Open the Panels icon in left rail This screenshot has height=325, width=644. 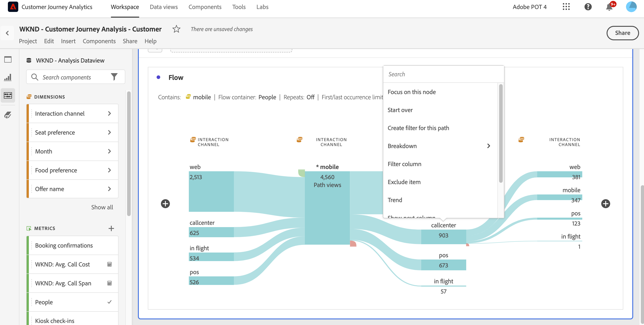[x=8, y=59]
